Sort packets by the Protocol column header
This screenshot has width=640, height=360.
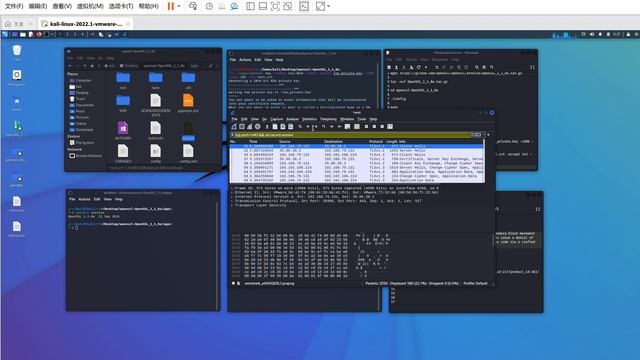376,141
